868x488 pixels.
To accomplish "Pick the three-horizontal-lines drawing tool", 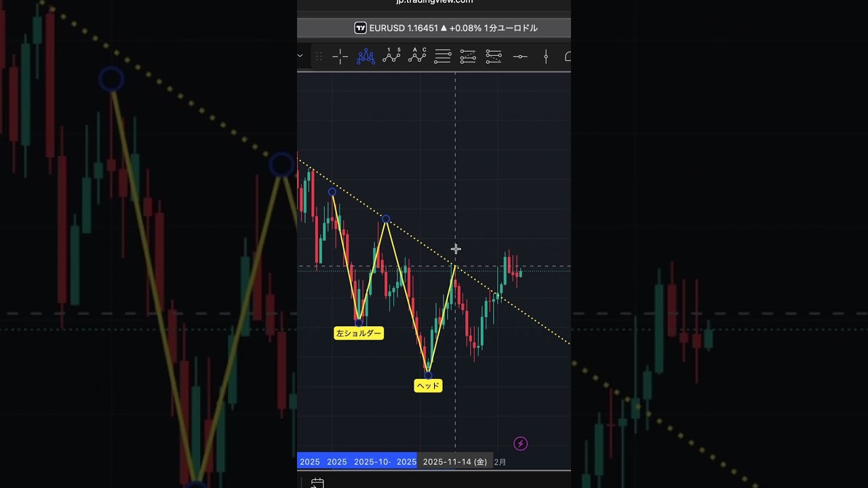I will pyautogui.click(x=443, y=57).
